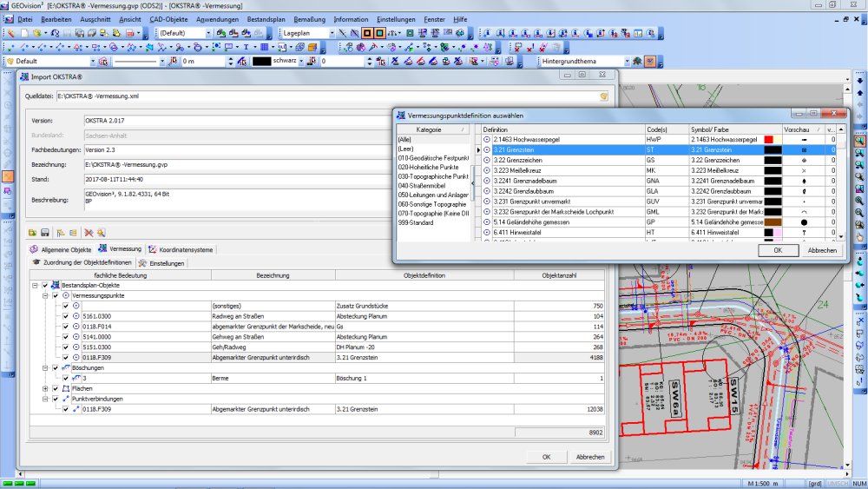Sort by Code(s) column header
Image resolution: width=868 pixels, height=489 pixels.
point(667,129)
